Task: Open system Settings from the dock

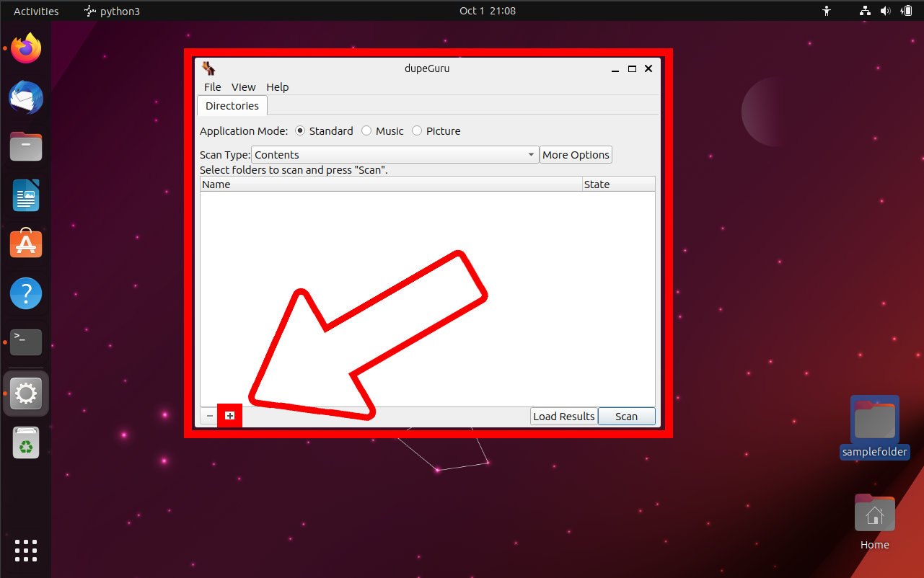Action: [25, 394]
